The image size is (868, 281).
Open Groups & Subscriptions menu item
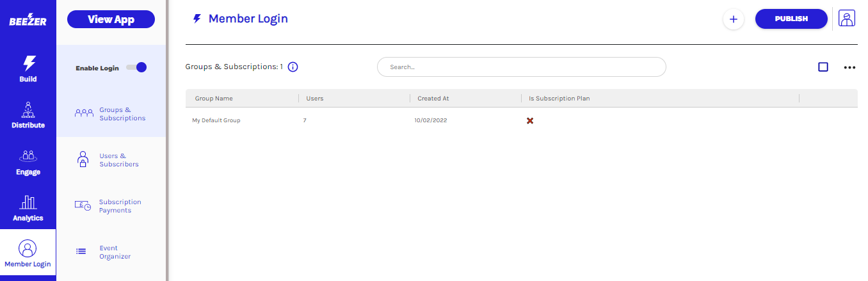[x=111, y=114]
